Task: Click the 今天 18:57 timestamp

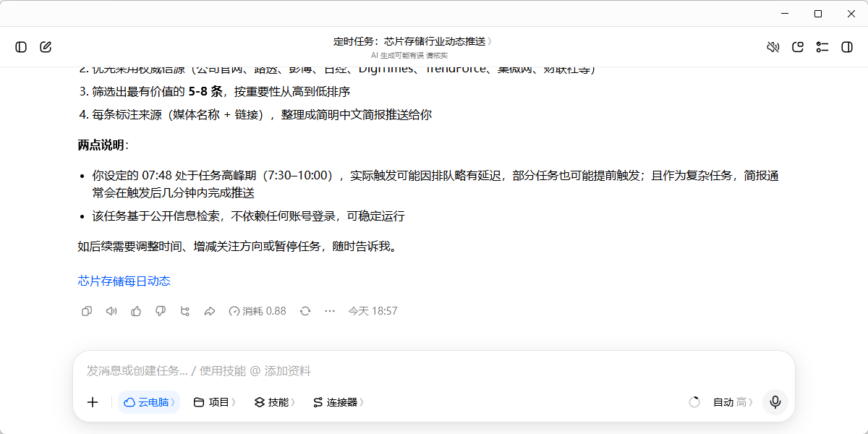Action: [373, 311]
